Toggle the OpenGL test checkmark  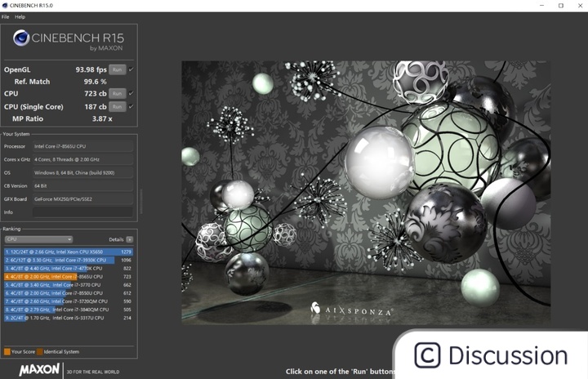pos(131,69)
